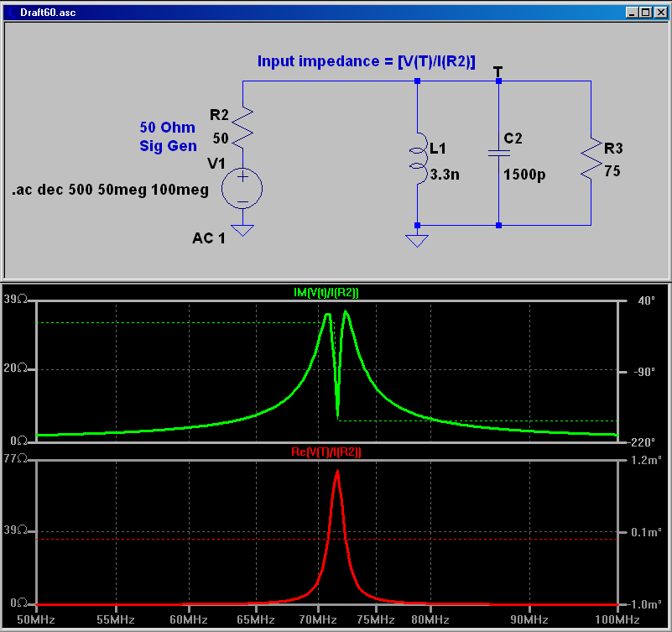
Task: Click the 1500p capacitor value
Action: point(524,175)
